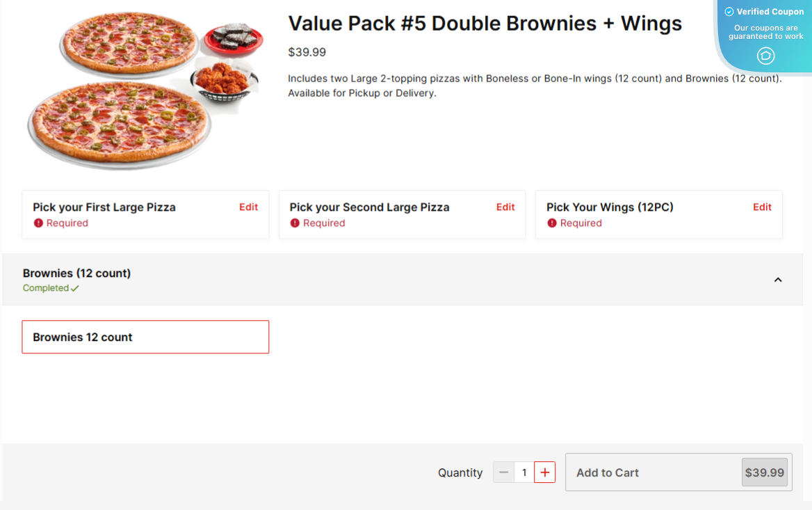The image size is (812, 510).
Task: Select the Brownies 12 count option
Action: 145,337
